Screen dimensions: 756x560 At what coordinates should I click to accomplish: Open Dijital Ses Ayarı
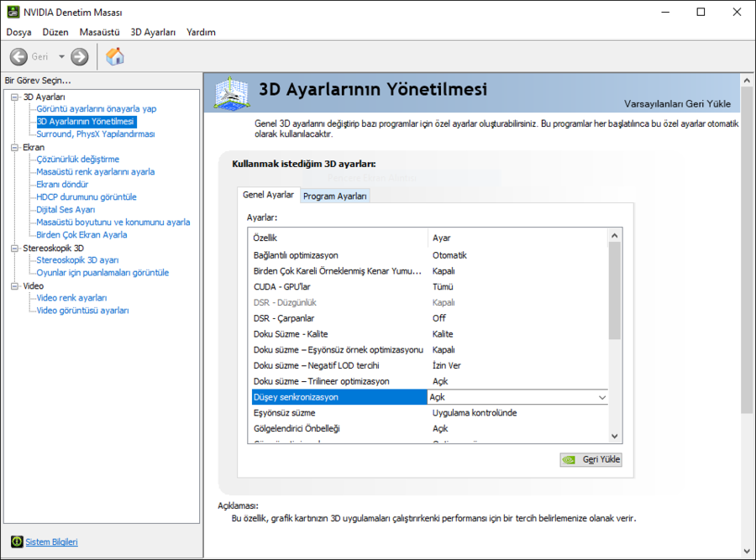pyautogui.click(x=66, y=210)
